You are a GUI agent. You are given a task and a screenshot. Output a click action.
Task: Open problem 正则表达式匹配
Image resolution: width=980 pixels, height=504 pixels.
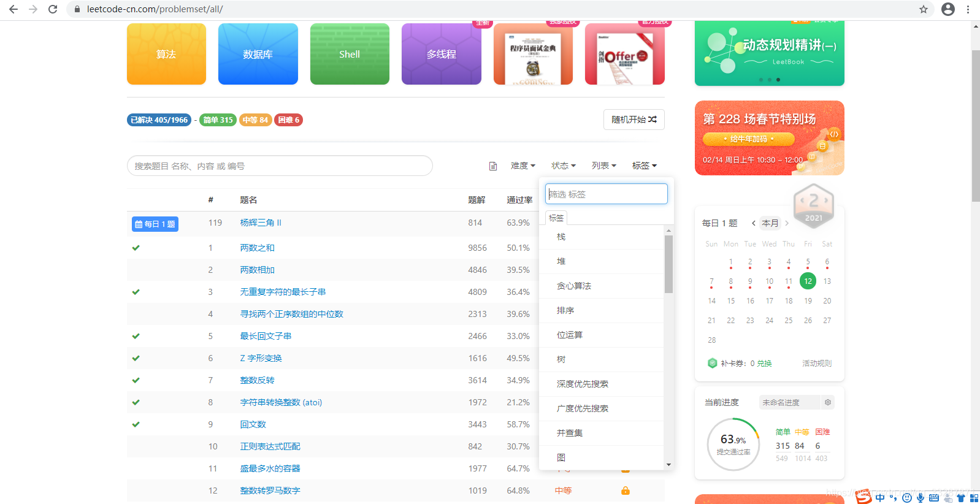click(270, 446)
